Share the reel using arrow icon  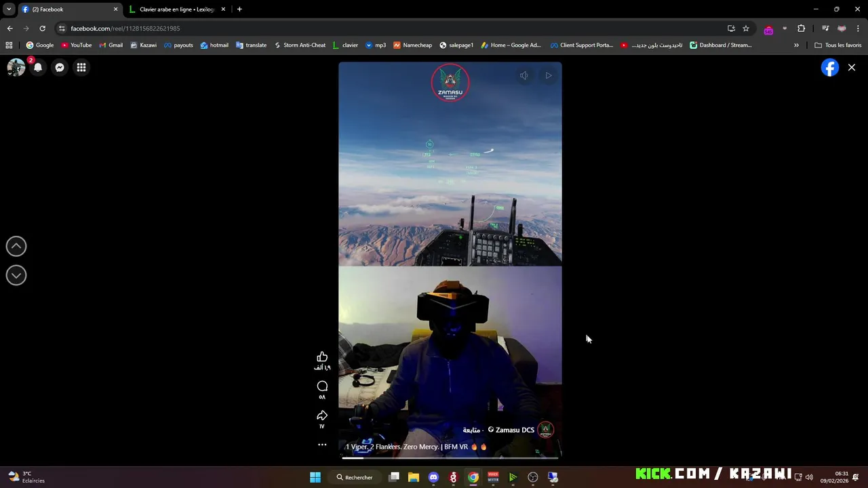click(322, 415)
